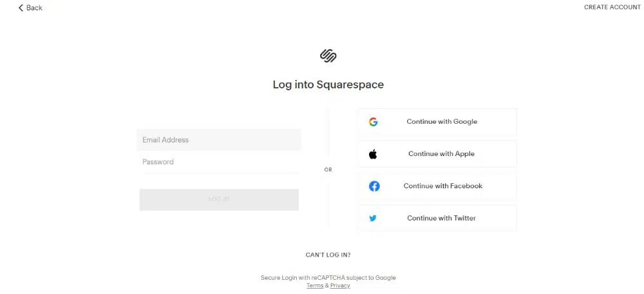Open the Google Terms link
The height and width of the screenshot is (294, 644).
coord(315,286)
